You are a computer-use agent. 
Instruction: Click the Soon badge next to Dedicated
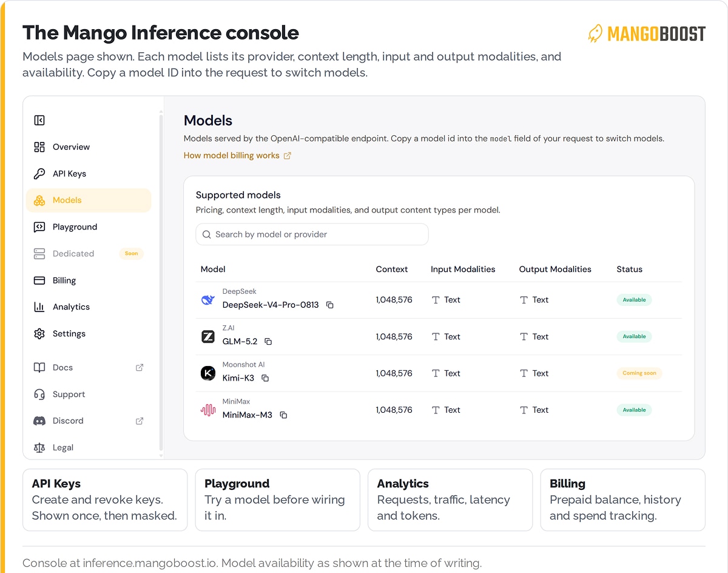click(x=132, y=254)
